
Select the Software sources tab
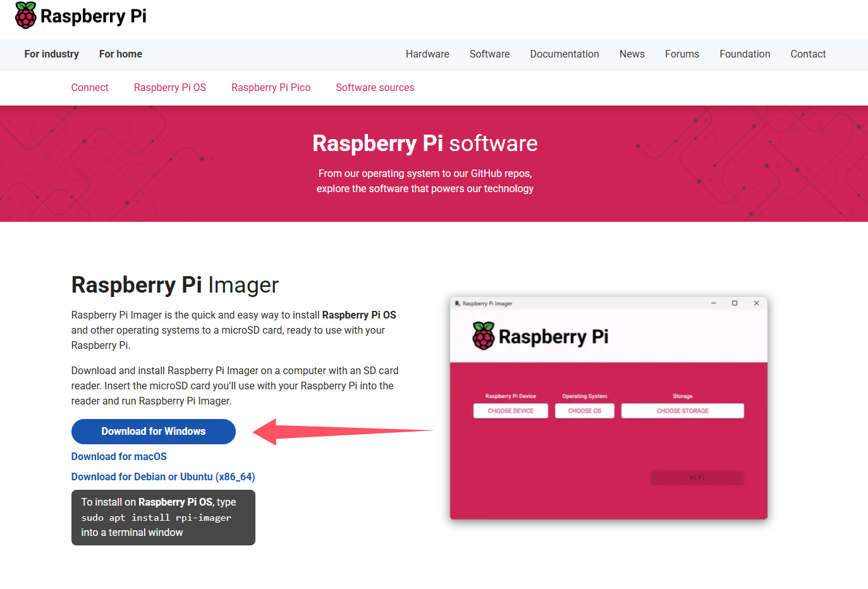(375, 88)
